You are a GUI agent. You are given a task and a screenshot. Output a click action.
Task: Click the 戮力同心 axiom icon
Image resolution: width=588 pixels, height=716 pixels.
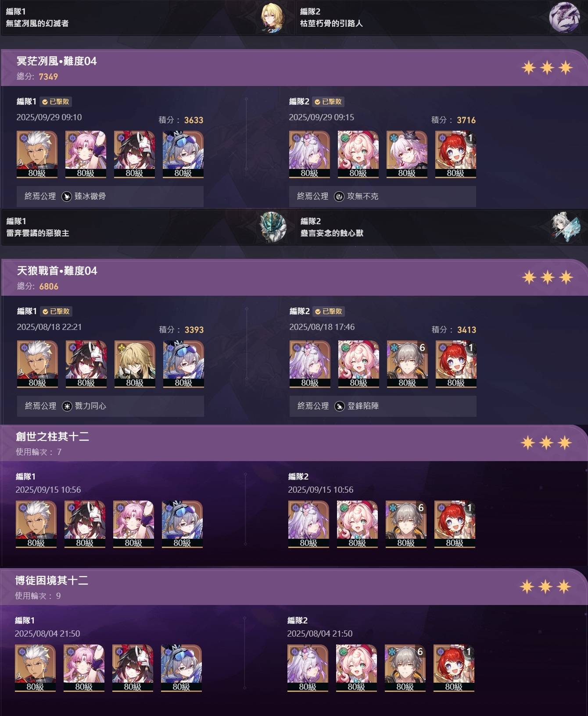pos(67,406)
